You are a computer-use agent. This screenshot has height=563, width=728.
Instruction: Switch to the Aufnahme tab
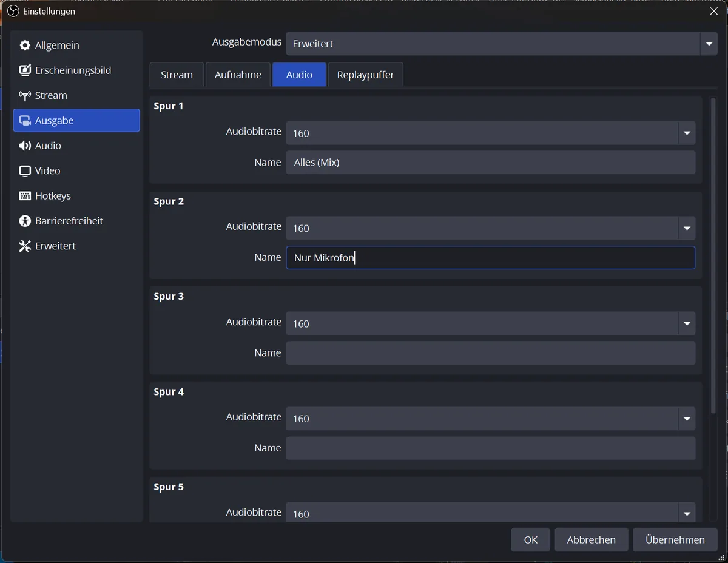pyautogui.click(x=238, y=75)
